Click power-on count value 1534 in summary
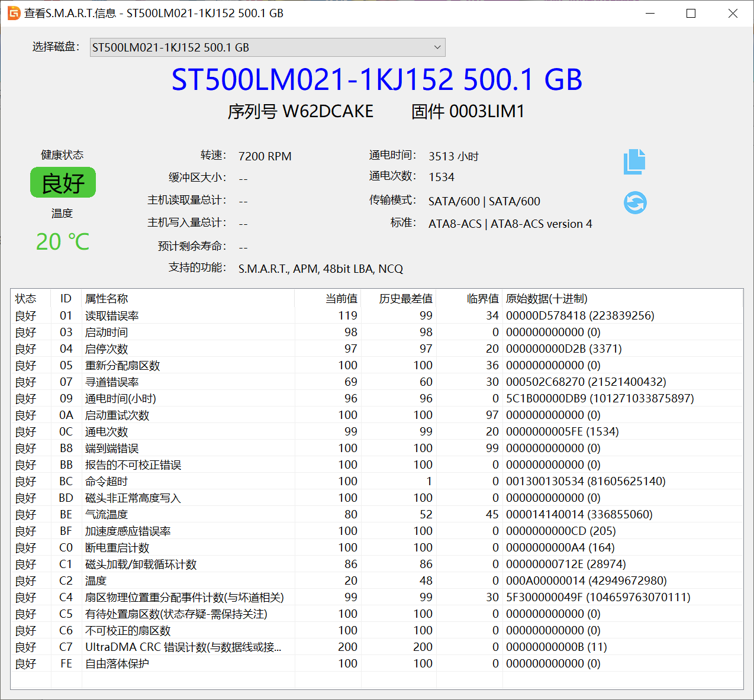754x700 pixels. coord(442,177)
